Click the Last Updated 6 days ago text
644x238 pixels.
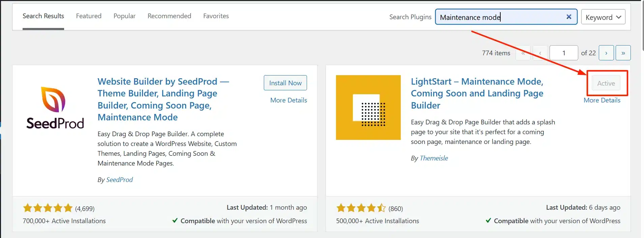(583, 208)
